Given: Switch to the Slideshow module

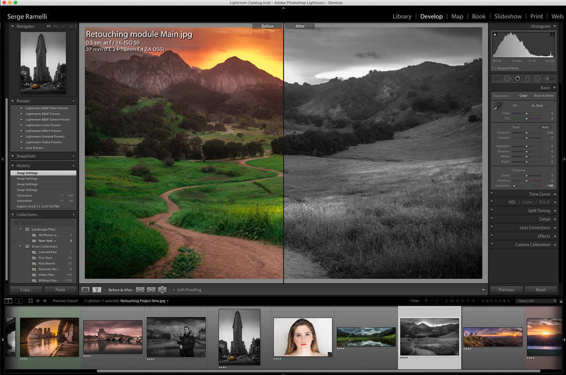Looking at the screenshot, I should pyautogui.click(x=508, y=16).
